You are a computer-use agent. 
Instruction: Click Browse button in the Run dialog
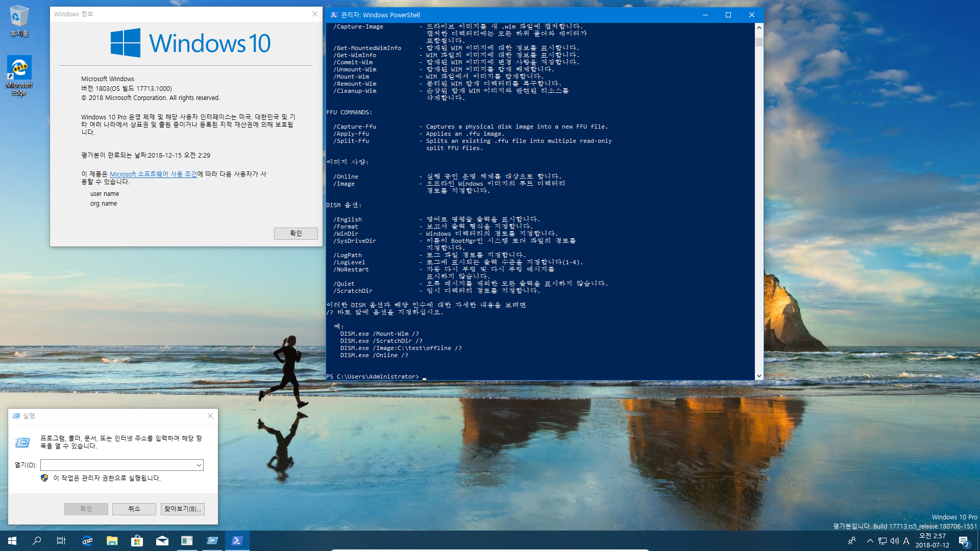(x=183, y=509)
